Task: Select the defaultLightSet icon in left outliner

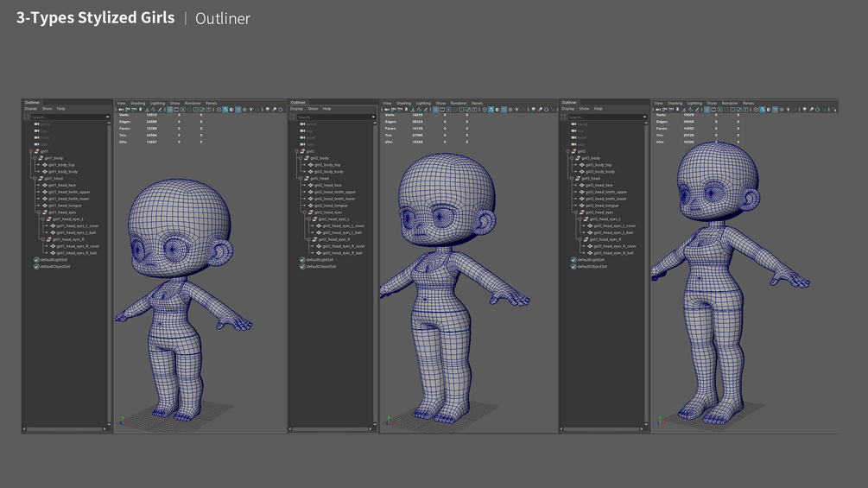Action: pos(36,259)
